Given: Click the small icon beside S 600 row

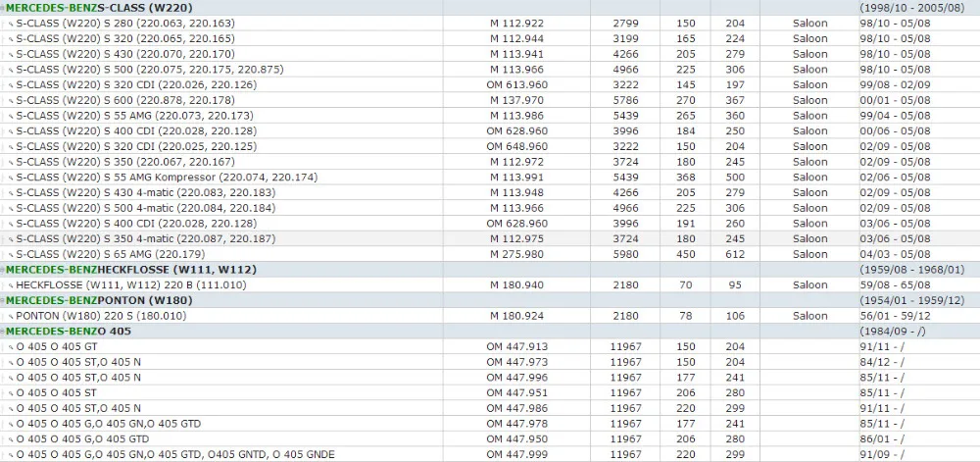Looking at the screenshot, I should (11, 101).
